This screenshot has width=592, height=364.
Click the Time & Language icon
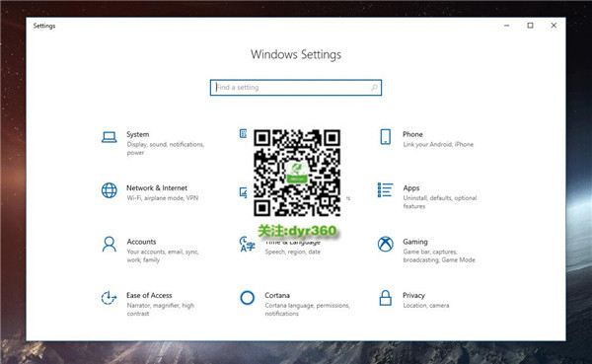(247, 244)
